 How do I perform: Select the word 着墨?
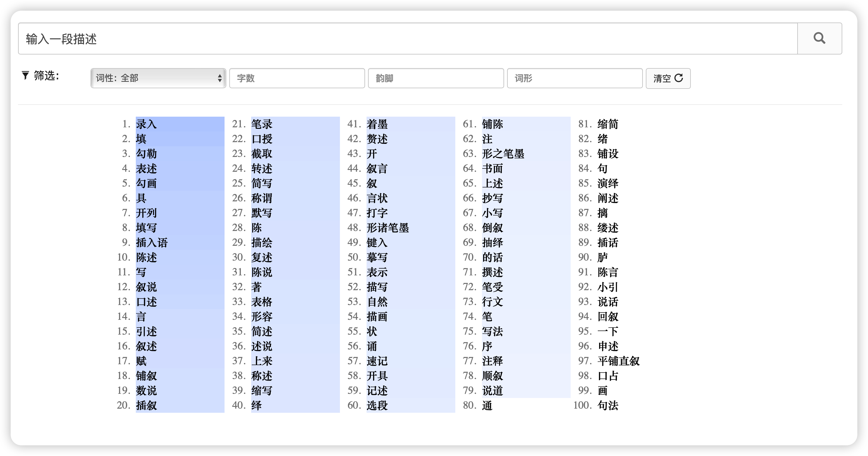(x=377, y=124)
